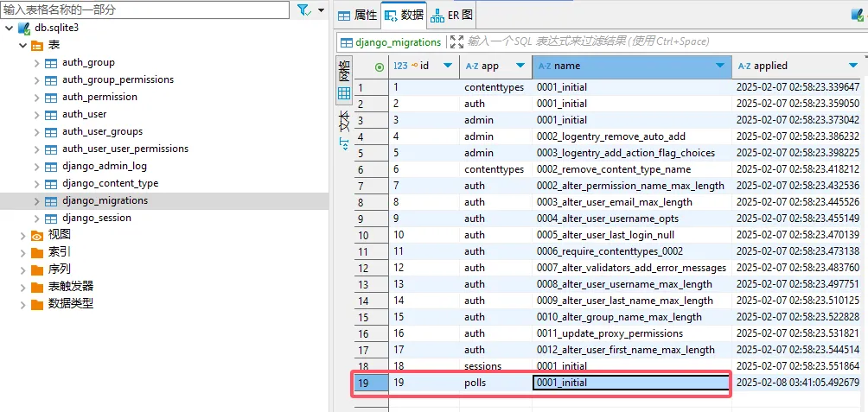Click 0006_require_contenttypes_0002 cell
Viewport: 868px width, 412px height.
pos(632,251)
